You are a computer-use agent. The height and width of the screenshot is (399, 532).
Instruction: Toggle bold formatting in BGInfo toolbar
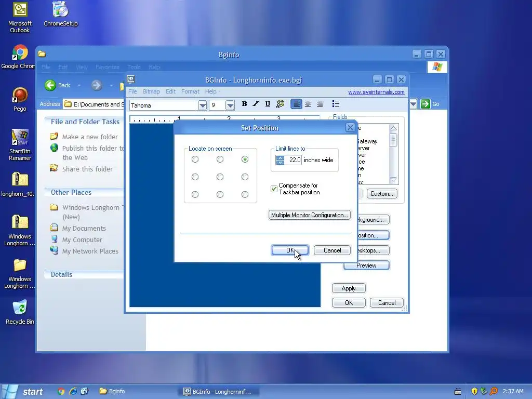click(244, 104)
